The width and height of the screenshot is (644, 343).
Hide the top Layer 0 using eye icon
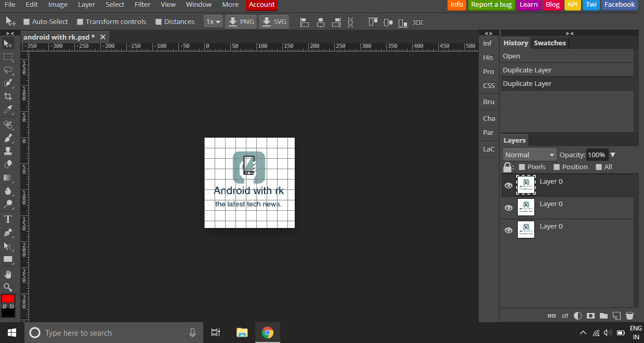pyautogui.click(x=508, y=185)
